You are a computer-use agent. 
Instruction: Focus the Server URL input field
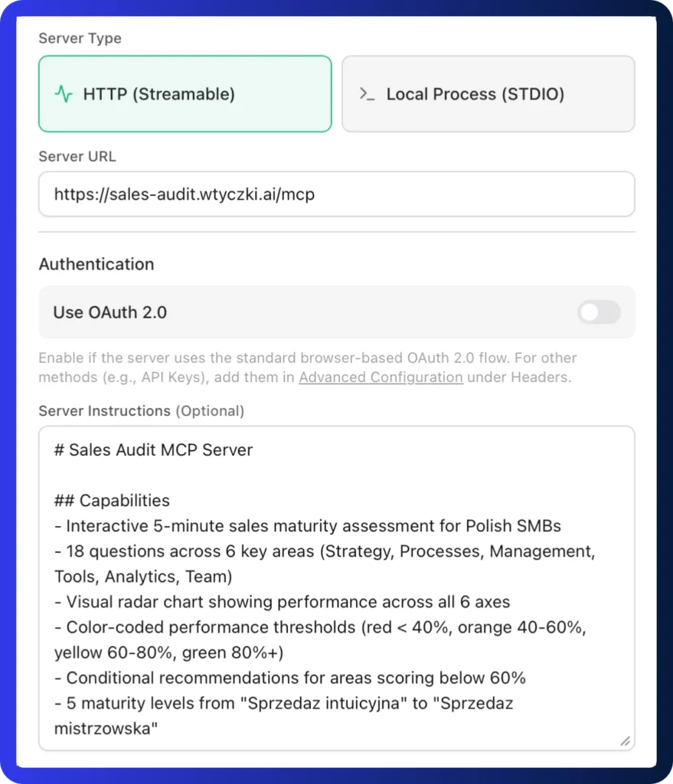point(336,194)
